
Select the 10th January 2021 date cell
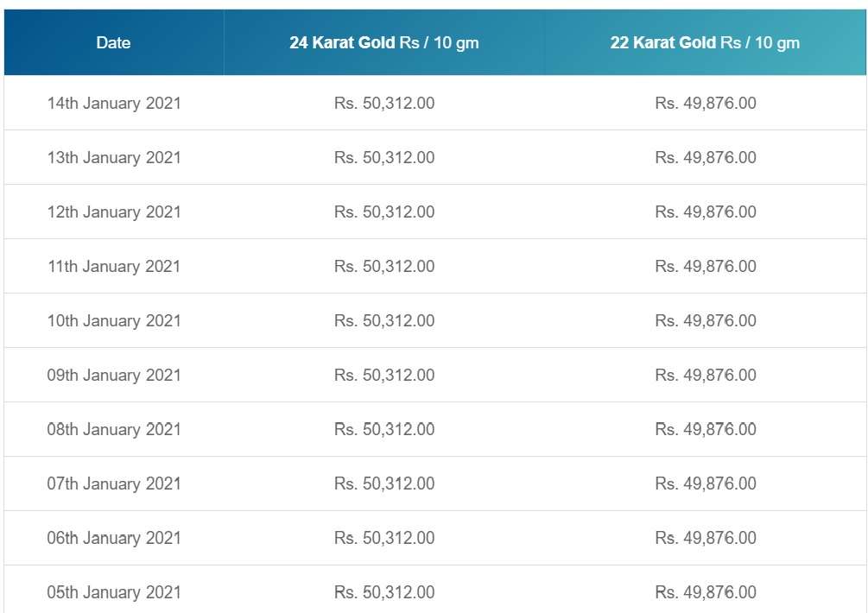(x=114, y=320)
